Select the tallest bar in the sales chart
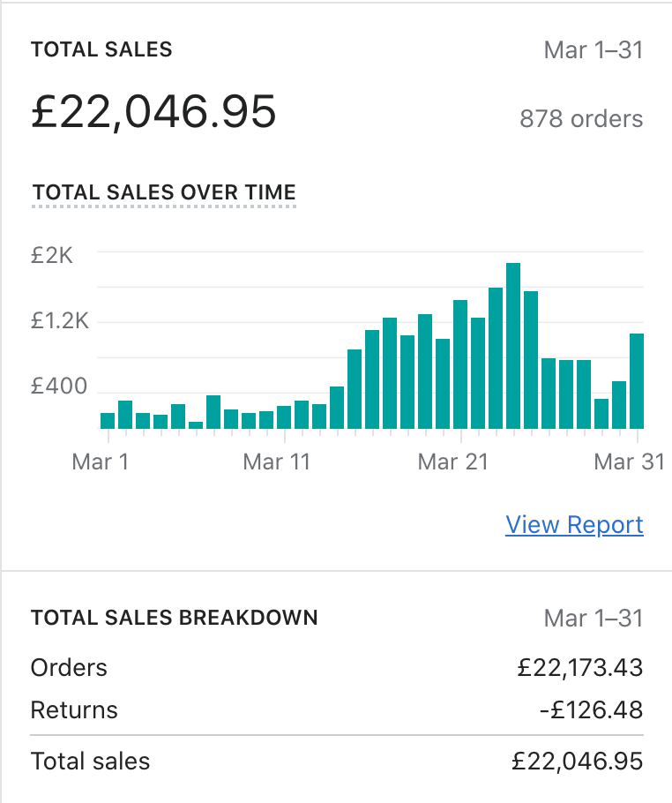 [x=513, y=346]
